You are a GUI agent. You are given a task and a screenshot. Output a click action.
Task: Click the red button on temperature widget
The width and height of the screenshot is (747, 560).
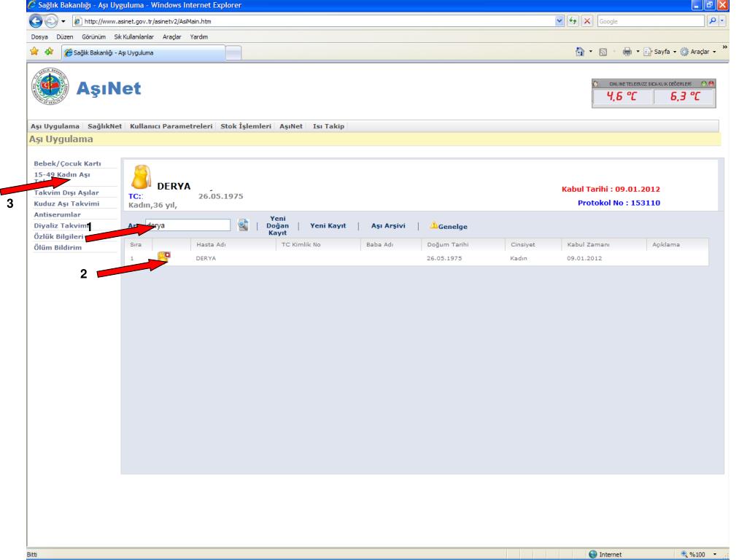(x=711, y=83)
